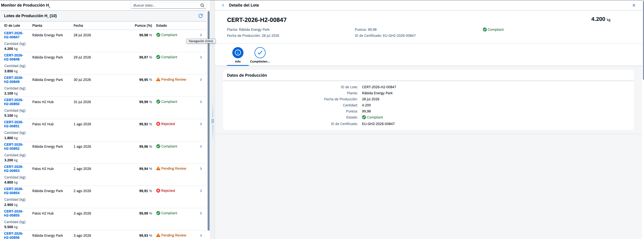Click the split pane divider grip
Viewport: 644px width, 239px height.
coord(213,121)
